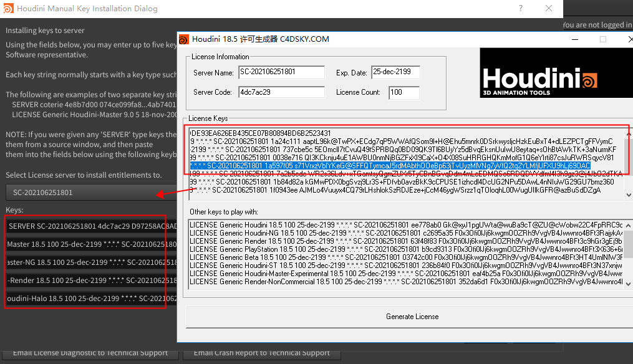Click the LICENSE Generic Houdini-Master-Experimental line
This screenshot has height=364, width=633.
(406, 273)
